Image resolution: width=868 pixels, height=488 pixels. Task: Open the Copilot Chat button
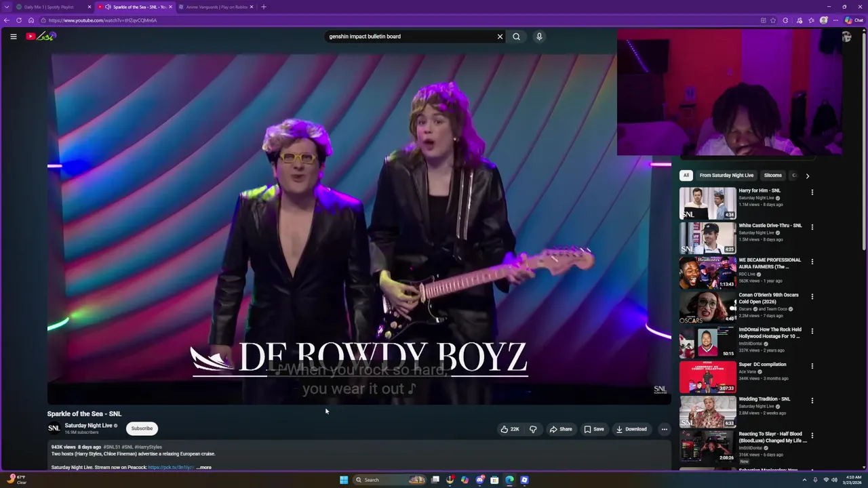(854, 20)
